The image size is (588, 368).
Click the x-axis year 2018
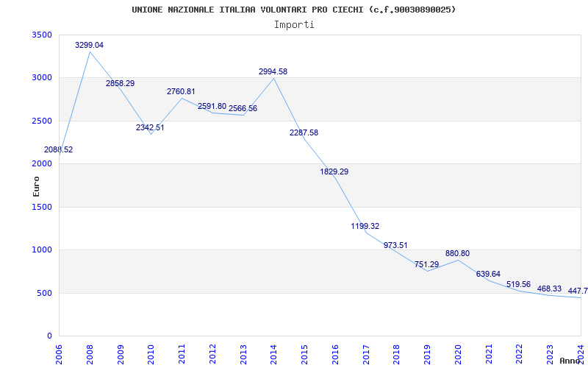pyautogui.click(x=397, y=355)
